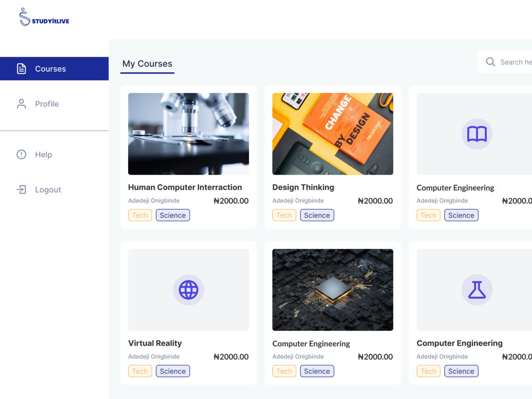
Task: Click the Profile person icon
Action: 21,104
